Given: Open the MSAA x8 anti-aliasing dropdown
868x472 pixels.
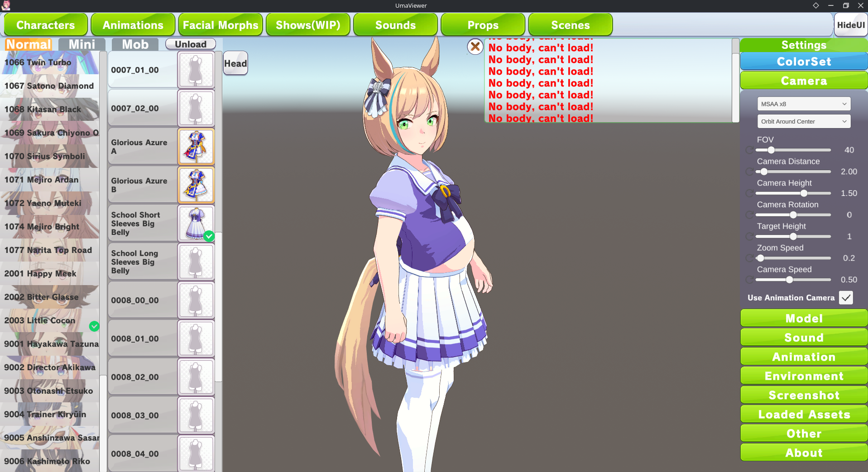Looking at the screenshot, I should (x=804, y=104).
